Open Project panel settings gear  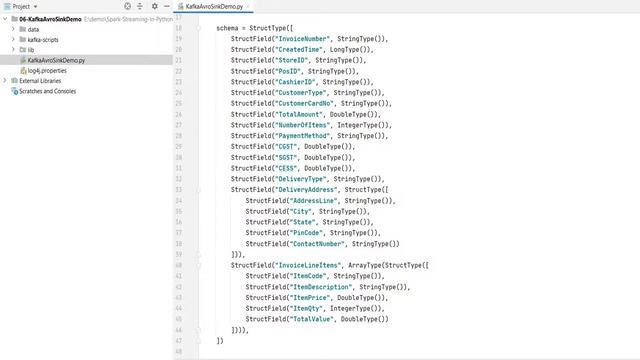(x=155, y=6)
